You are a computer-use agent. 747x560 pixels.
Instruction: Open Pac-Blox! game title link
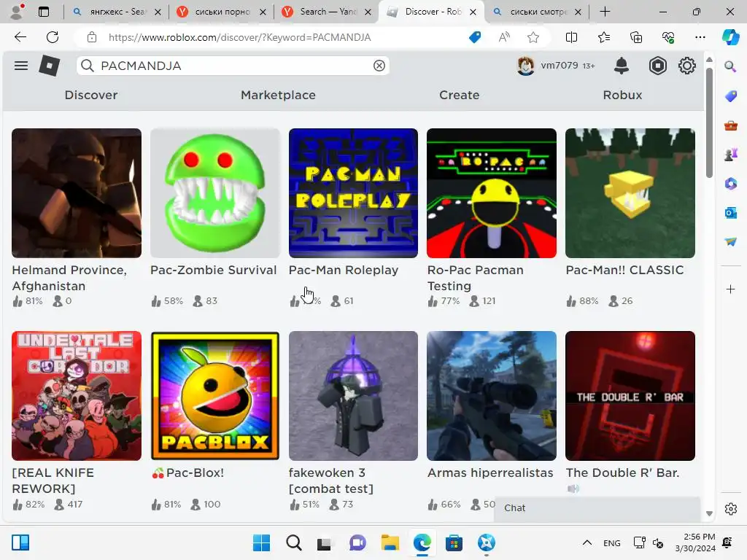[x=187, y=472]
